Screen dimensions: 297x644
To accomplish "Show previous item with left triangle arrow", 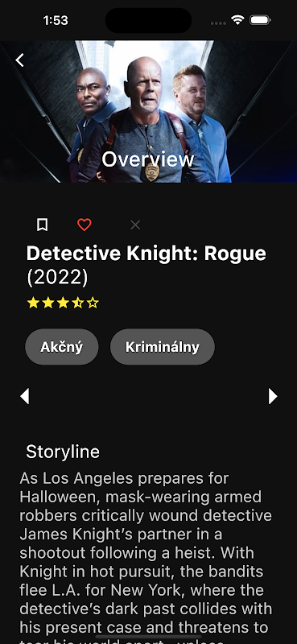I will pyautogui.click(x=25, y=396).
